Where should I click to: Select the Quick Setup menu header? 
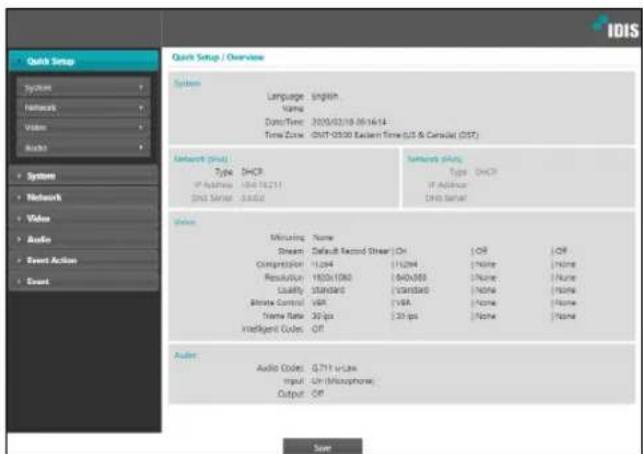point(84,61)
